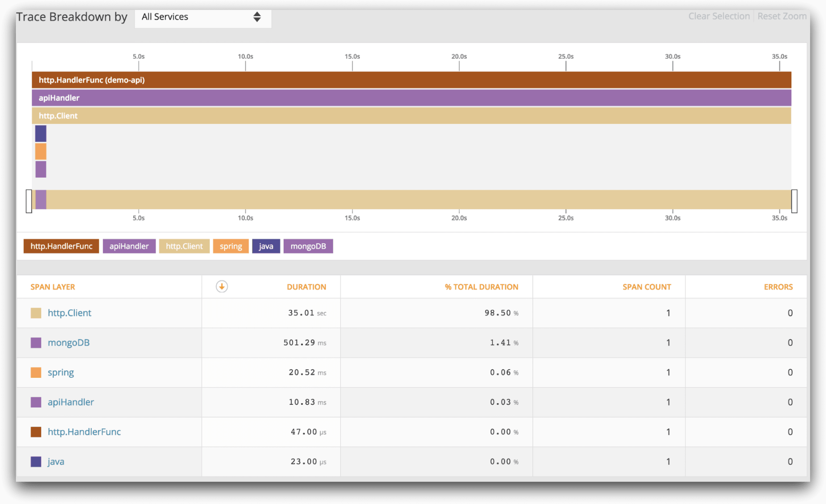Open the apiHandler span layer link
Screen dimensions: 826x504
click(71, 402)
